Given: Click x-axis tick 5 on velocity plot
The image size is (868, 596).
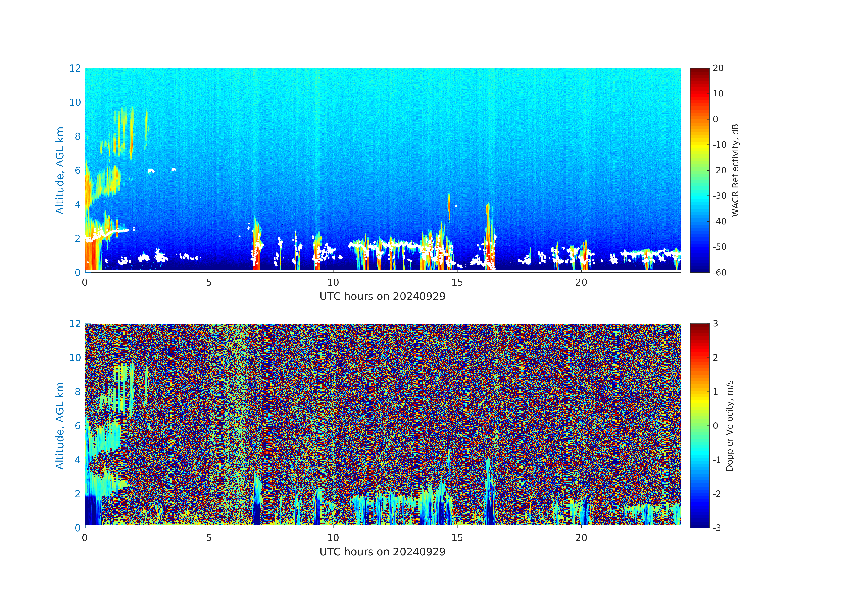Looking at the screenshot, I should [209, 538].
